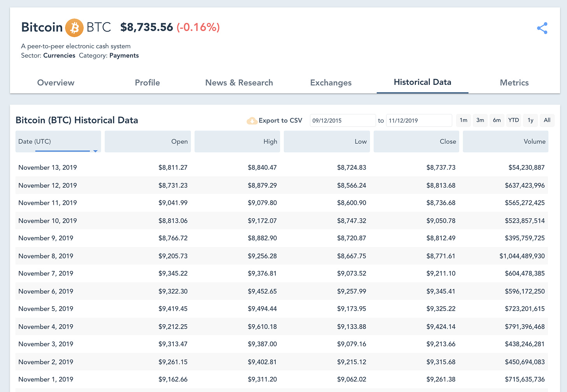
Task: Sort by High column header
Action: pos(237,141)
